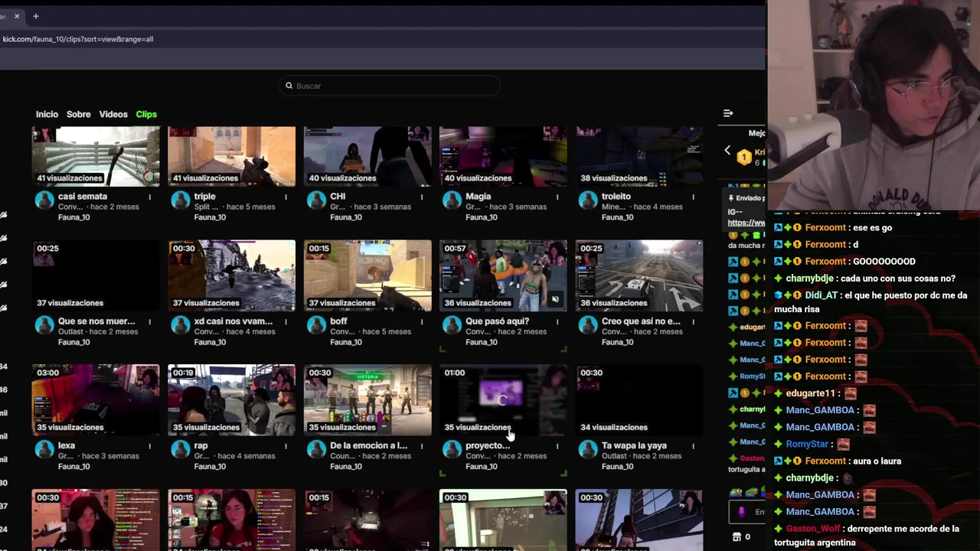Click the Gaston_Wolf username in chat
This screenshot has height=551, width=980.
click(813, 529)
